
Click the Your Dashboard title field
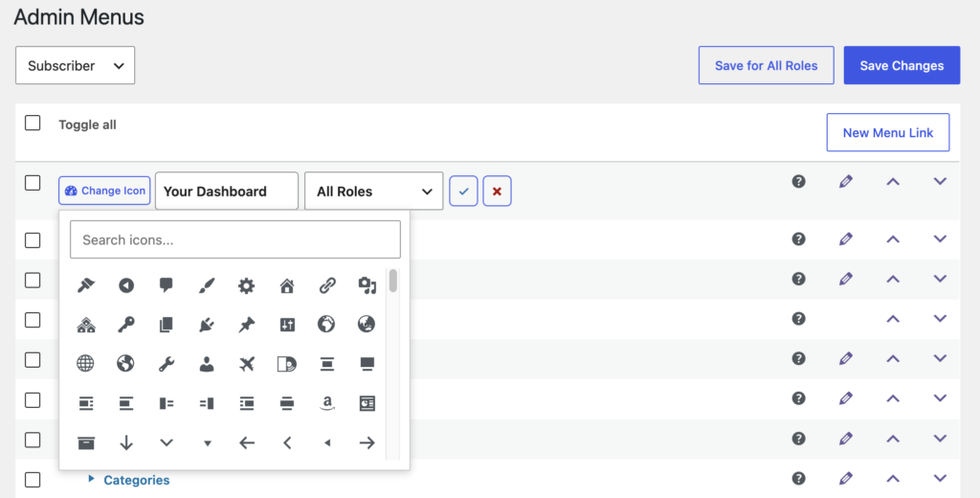point(226,191)
